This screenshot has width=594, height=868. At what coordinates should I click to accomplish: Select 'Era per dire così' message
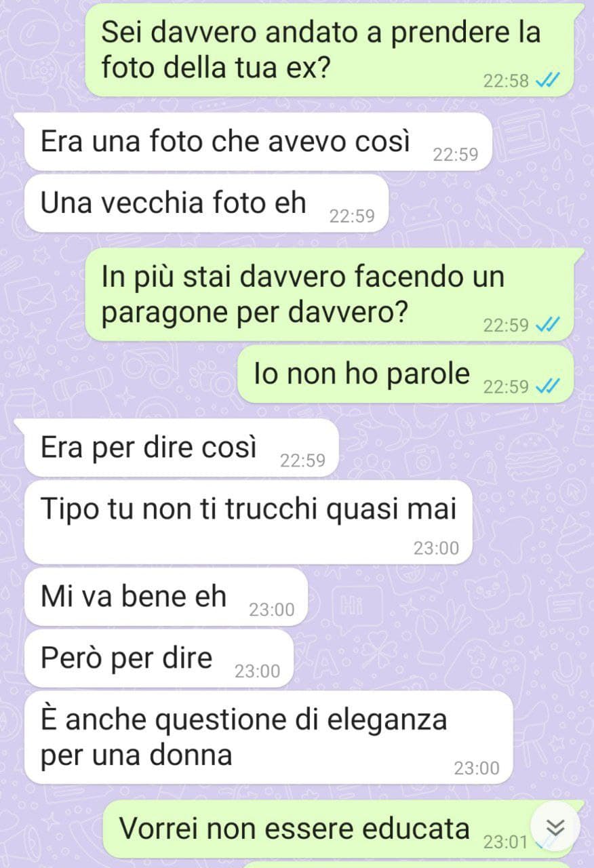pos(181,448)
